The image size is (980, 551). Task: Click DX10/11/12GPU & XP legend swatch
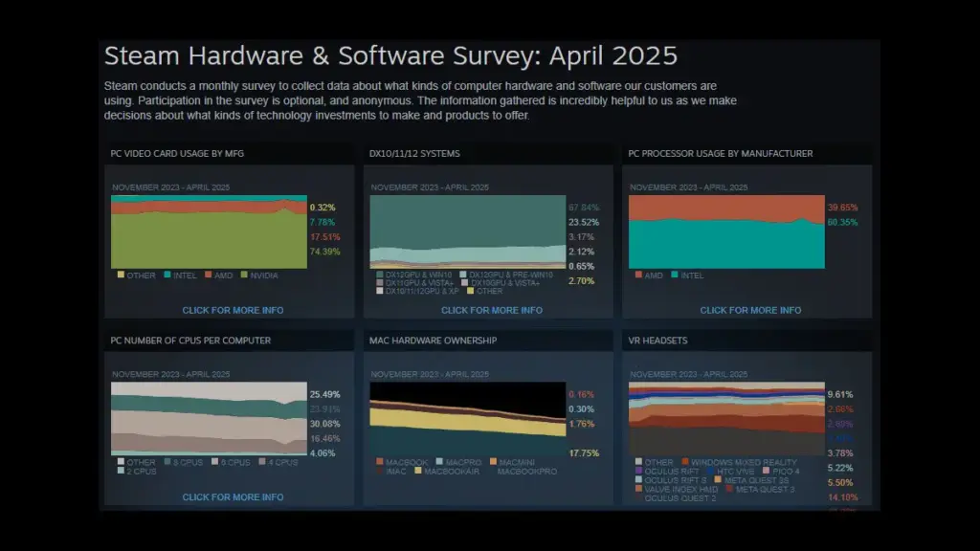pos(379,291)
